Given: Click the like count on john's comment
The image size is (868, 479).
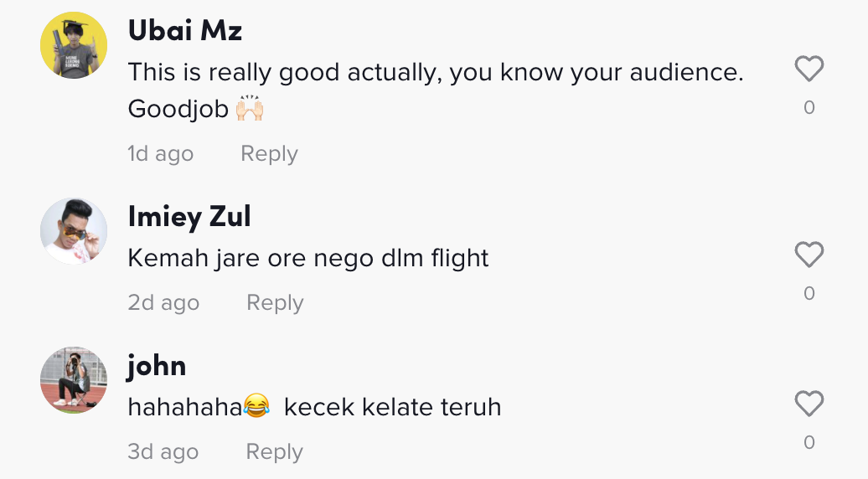Looking at the screenshot, I should pos(809,443).
